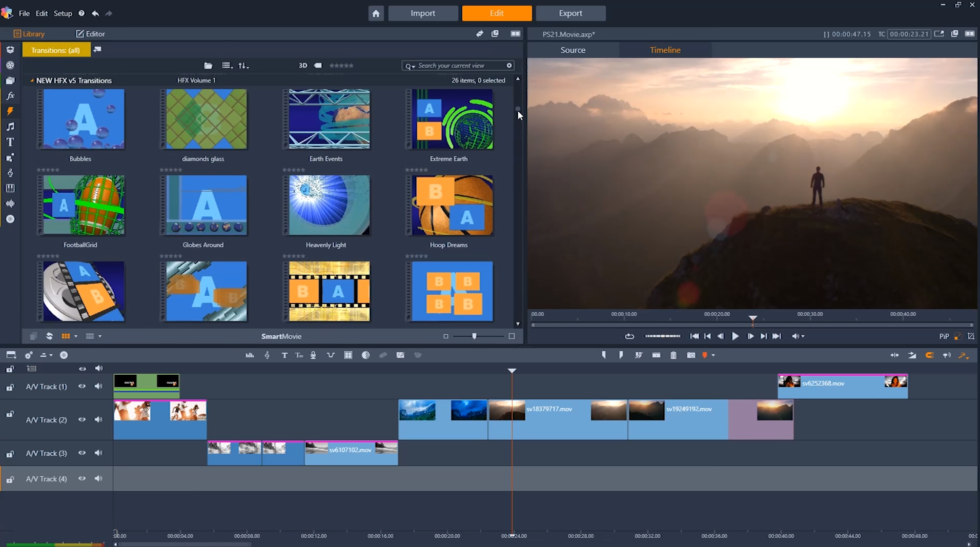This screenshot has width=980, height=547.
Task: Click the Import button
Action: click(x=423, y=13)
